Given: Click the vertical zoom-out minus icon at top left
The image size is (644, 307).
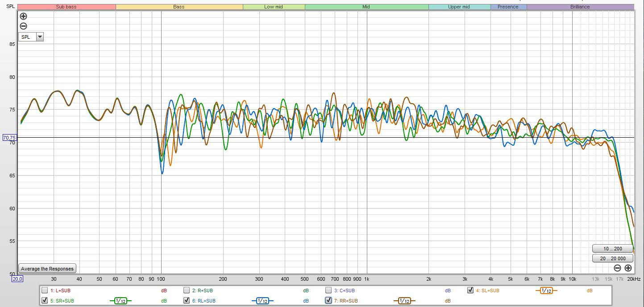Looking at the screenshot, I should tap(24, 26).
